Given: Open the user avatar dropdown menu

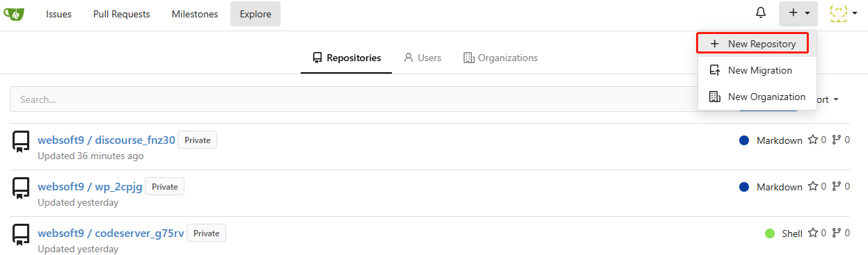Looking at the screenshot, I should pyautogui.click(x=843, y=13).
